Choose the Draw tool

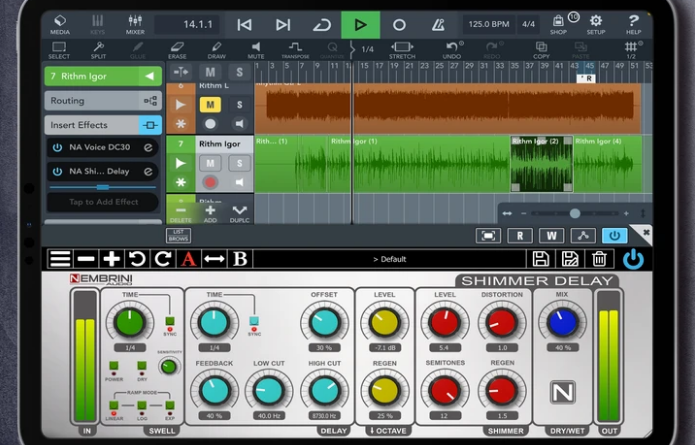click(x=217, y=50)
